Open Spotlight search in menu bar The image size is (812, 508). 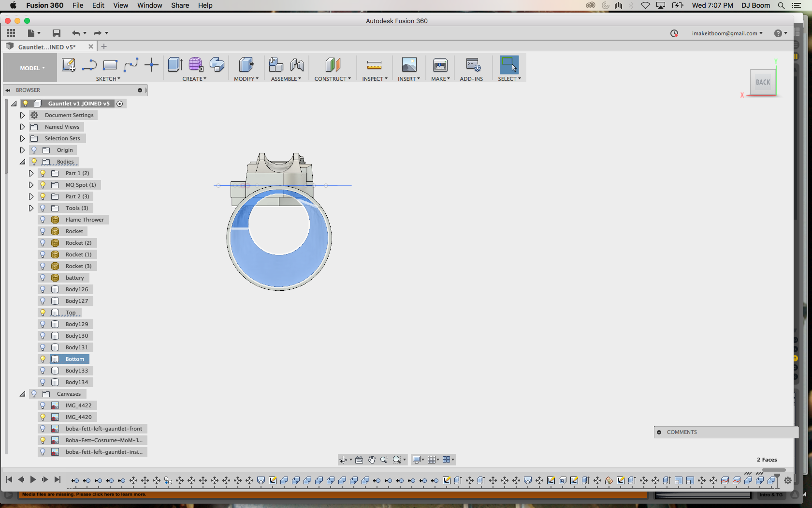click(781, 5)
